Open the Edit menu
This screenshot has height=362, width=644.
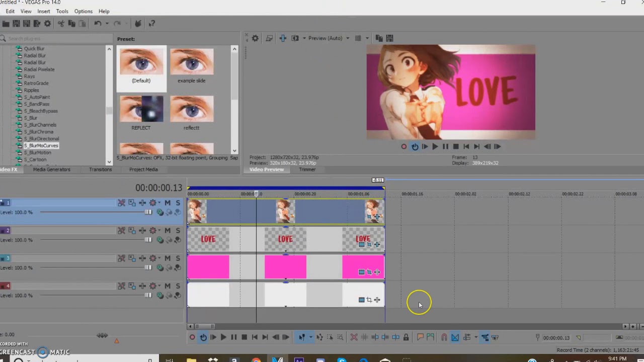point(10,11)
